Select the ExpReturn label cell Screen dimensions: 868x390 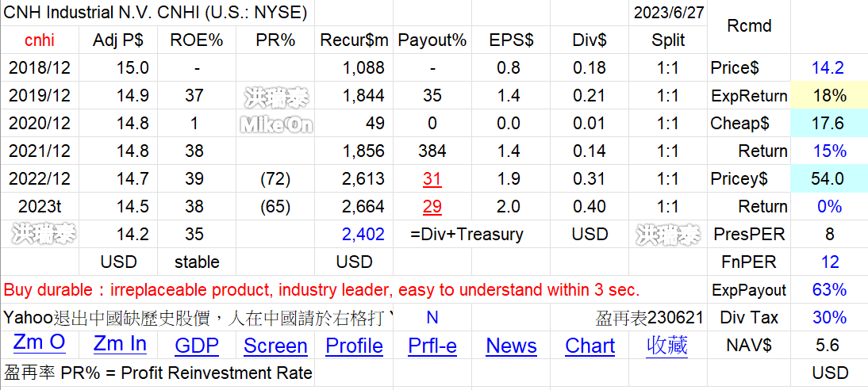[749, 95]
